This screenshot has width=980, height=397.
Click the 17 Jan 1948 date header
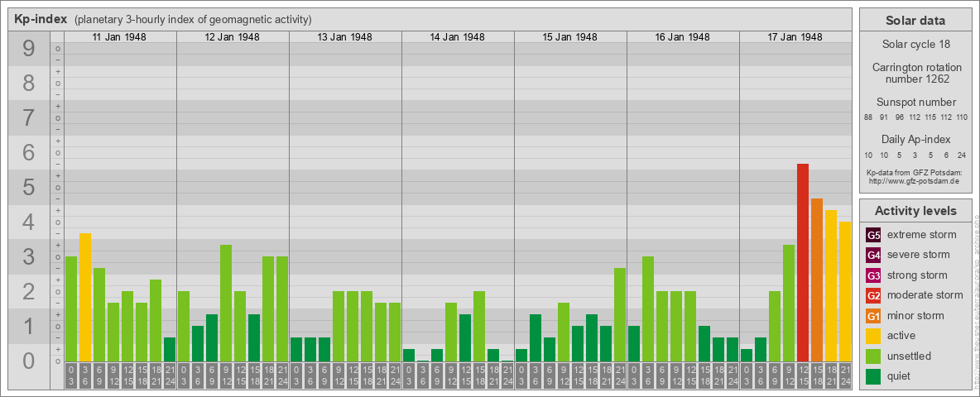(795, 37)
